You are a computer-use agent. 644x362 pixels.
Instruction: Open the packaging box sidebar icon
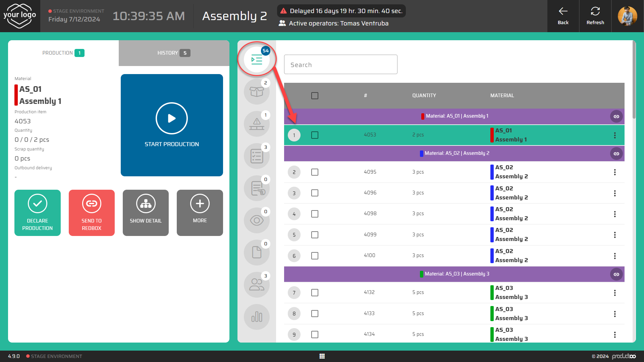point(257,92)
